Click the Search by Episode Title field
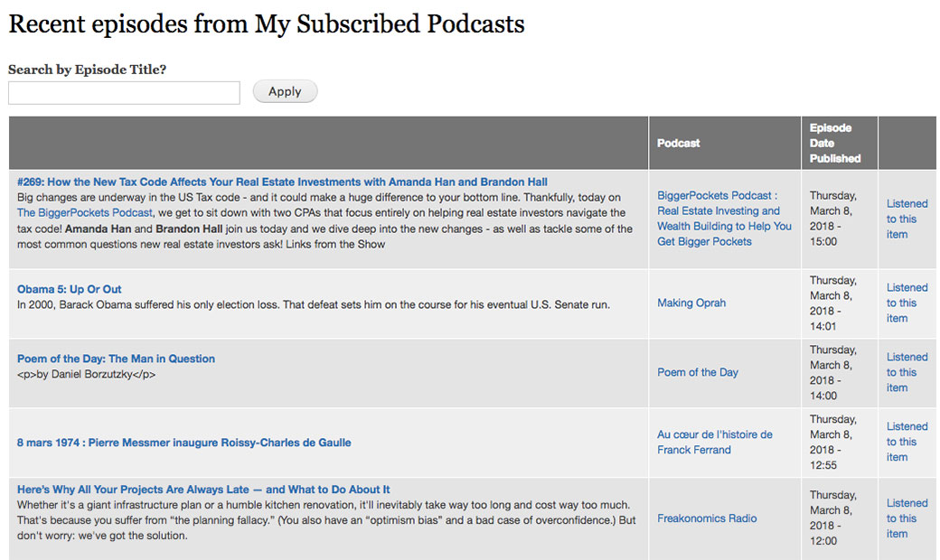 [124, 93]
